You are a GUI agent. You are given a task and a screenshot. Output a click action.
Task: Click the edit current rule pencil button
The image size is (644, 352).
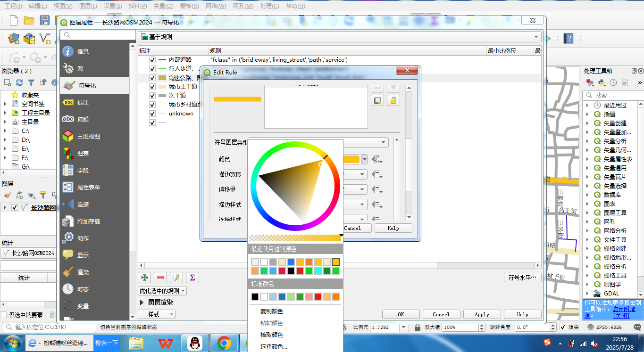(x=176, y=277)
